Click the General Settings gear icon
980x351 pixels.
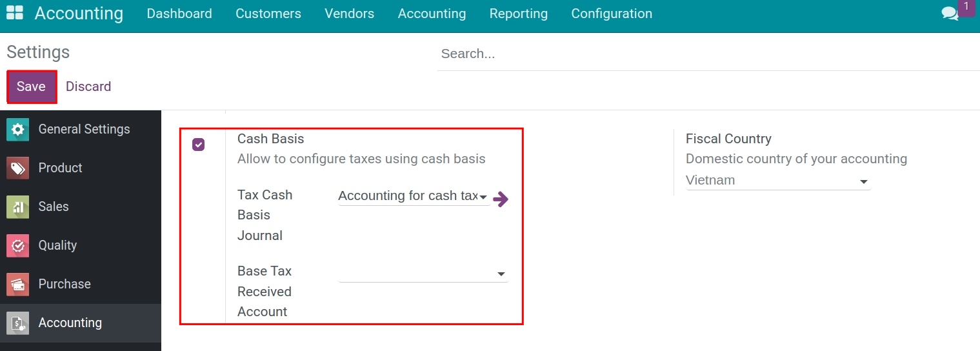pos(17,129)
